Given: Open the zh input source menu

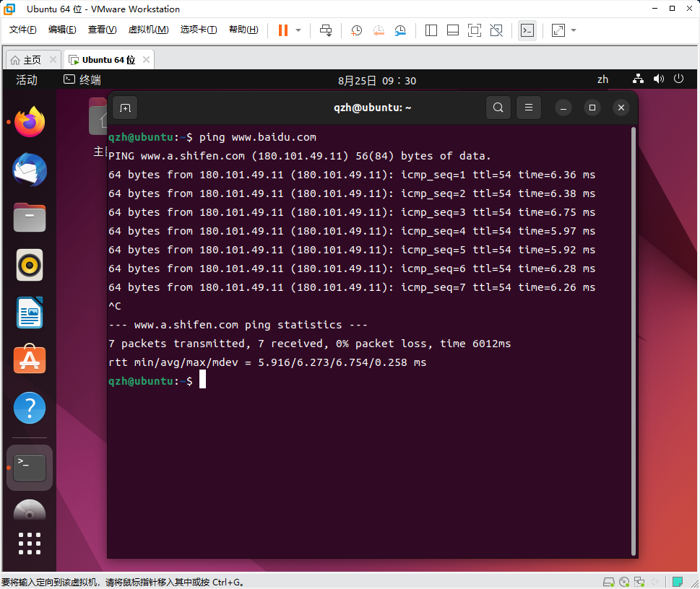Looking at the screenshot, I should pyautogui.click(x=602, y=79).
